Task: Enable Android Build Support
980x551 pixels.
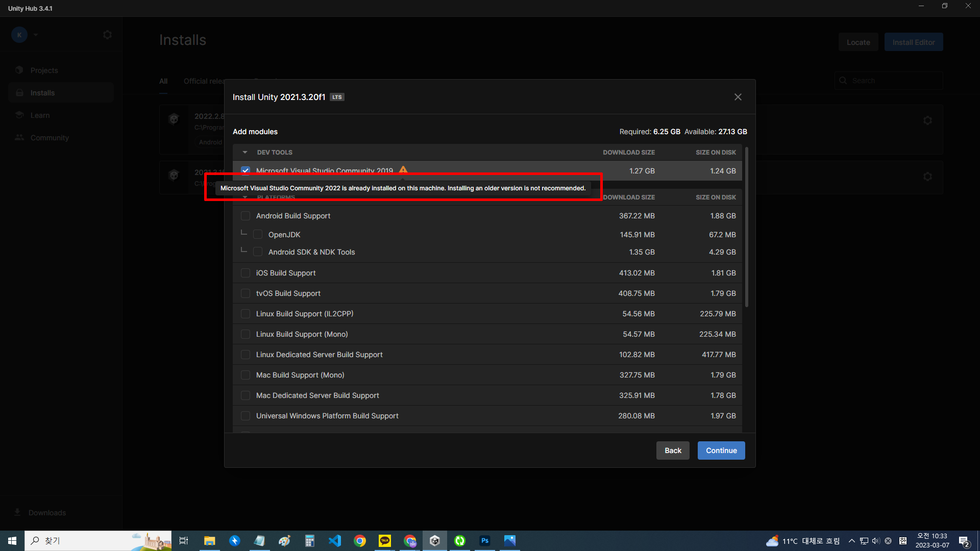Action: click(x=246, y=216)
